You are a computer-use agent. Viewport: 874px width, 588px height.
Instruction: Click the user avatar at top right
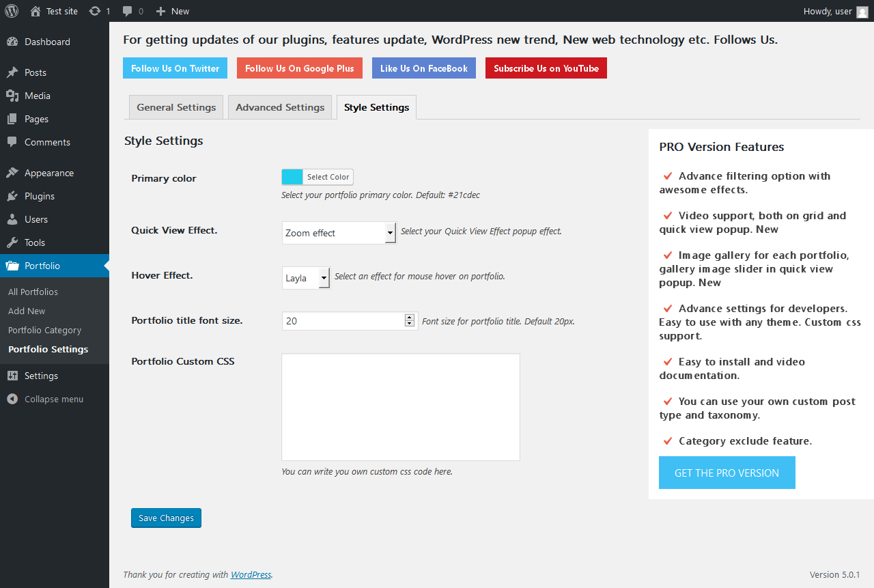(x=862, y=11)
